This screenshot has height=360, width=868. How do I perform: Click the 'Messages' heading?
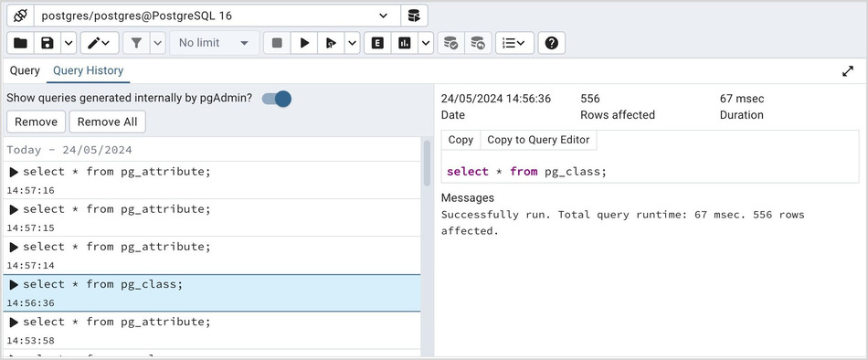coord(468,197)
